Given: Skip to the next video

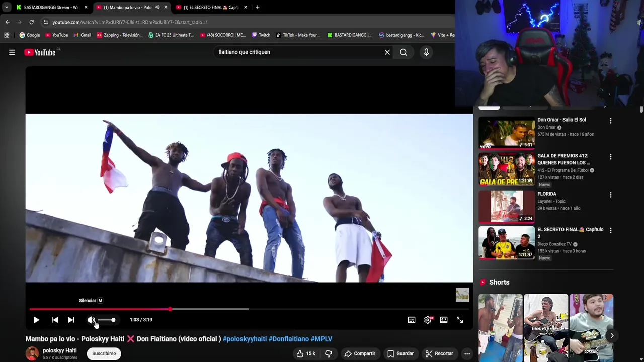Looking at the screenshot, I should (71, 320).
